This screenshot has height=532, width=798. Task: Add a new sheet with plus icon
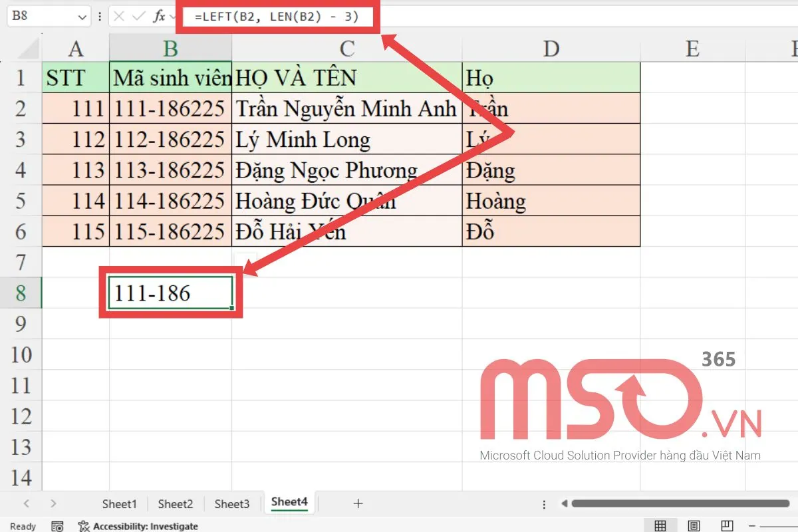358,503
